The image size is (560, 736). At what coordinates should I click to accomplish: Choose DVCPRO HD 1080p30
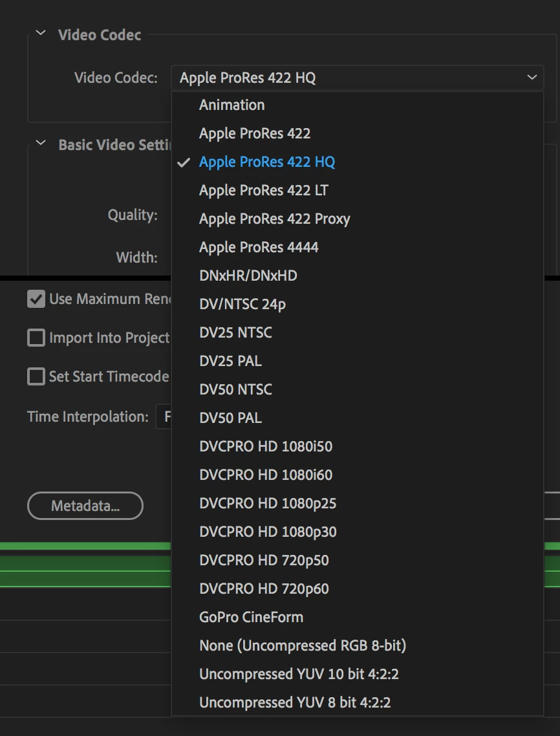357,532
